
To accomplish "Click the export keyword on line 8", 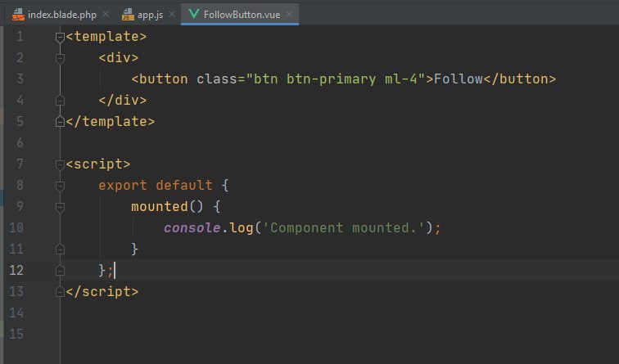I will click(122, 186).
